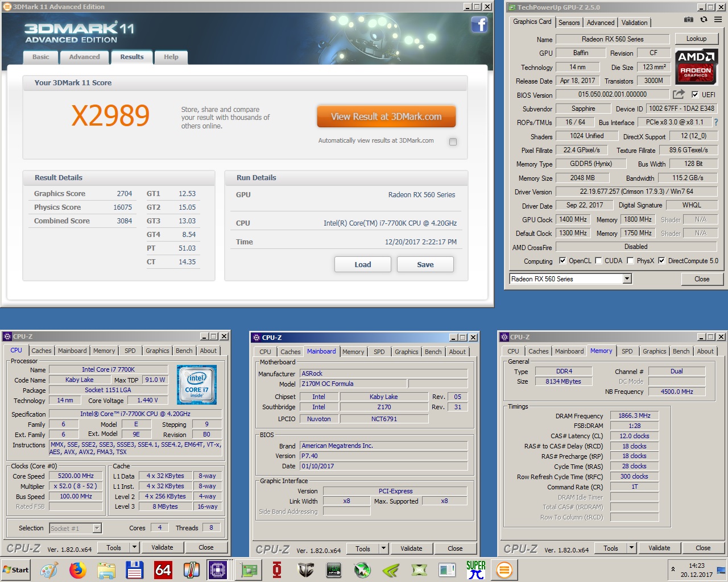Screen dimensions: 728x582
Task: Click the thermometer taskbar icon
Action: click(192, 569)
